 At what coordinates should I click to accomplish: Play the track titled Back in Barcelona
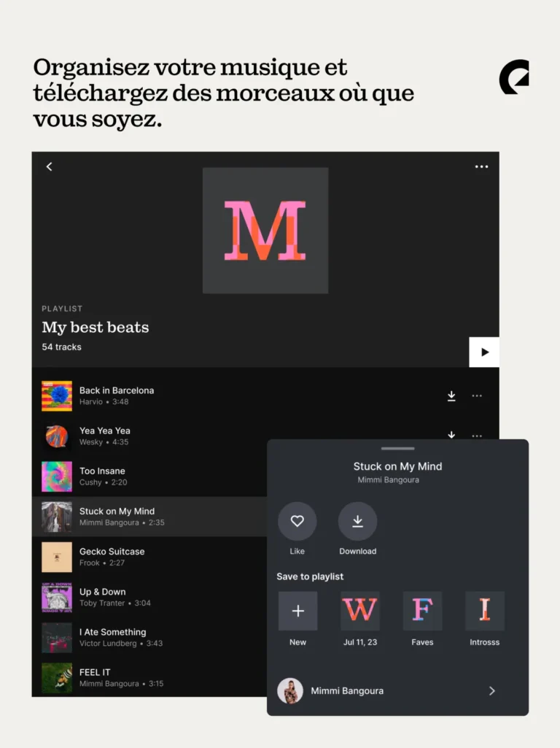coord(117,390)
